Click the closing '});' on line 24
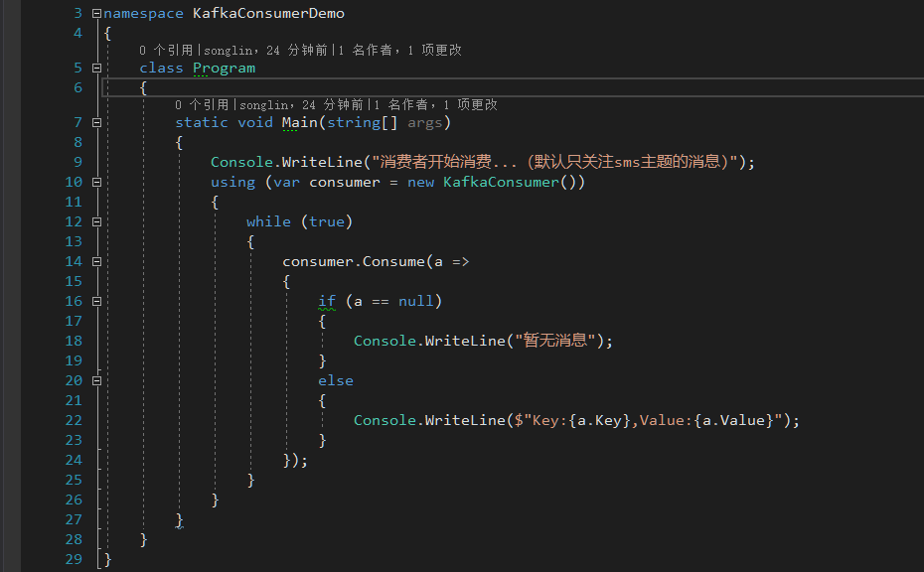Screen dimensions: 924x572 [295, 460]
